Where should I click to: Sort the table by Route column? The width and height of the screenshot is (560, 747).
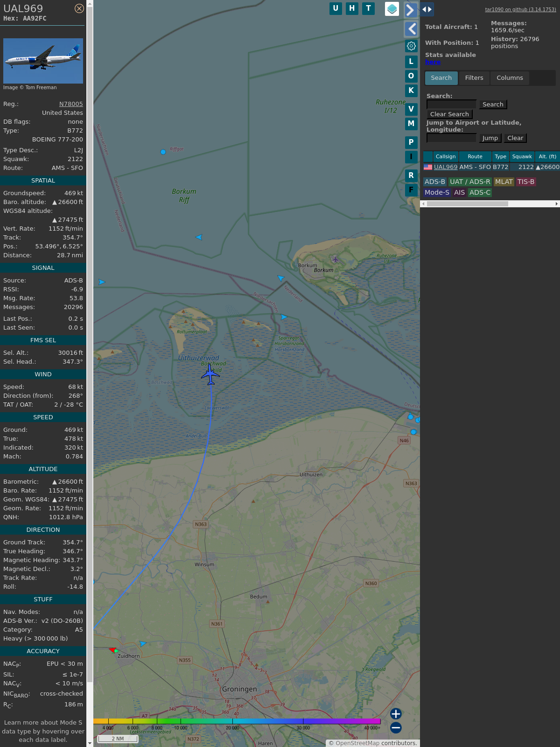pyautogui.click(x=475, y=156)
